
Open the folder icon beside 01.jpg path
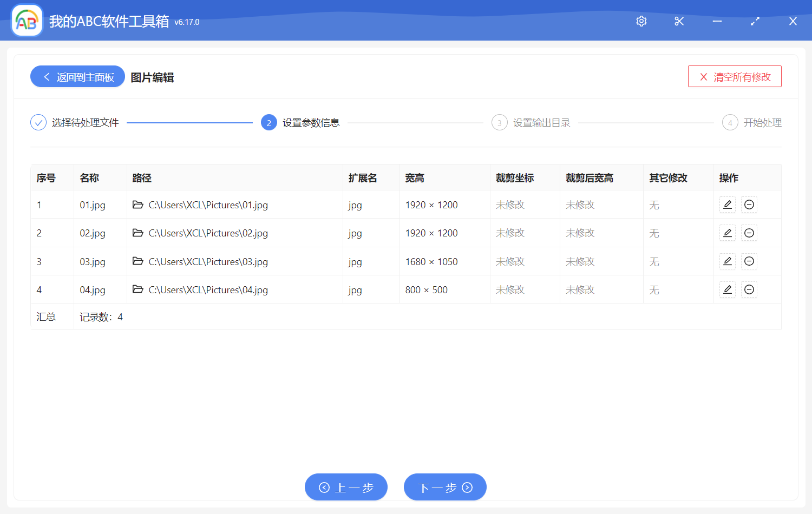point(138,205)
